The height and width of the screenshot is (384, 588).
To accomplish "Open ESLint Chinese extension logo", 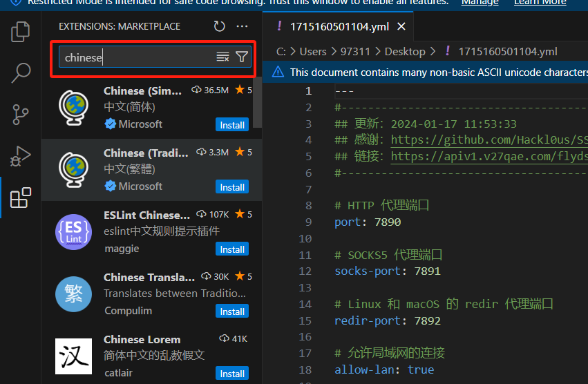I will point(73,232).
